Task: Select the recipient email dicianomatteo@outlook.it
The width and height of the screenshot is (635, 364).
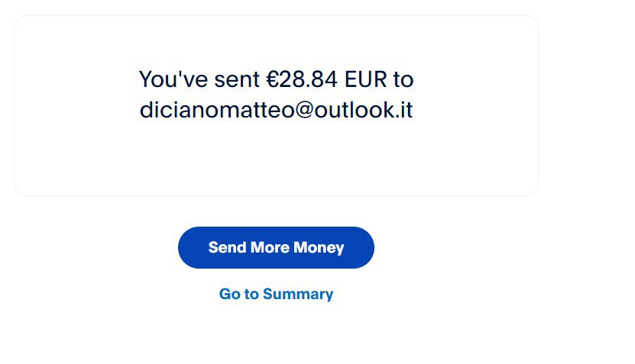Action: pos(276,110)
